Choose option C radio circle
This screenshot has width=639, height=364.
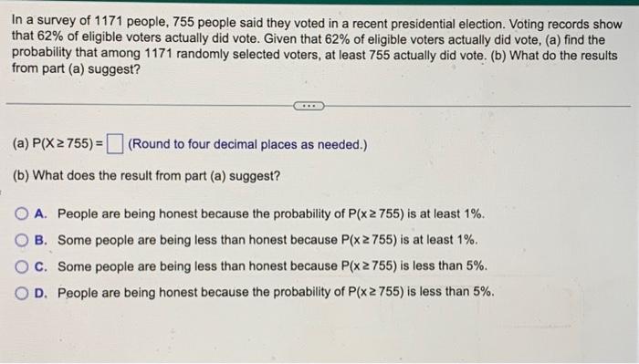tap(21, 266)
